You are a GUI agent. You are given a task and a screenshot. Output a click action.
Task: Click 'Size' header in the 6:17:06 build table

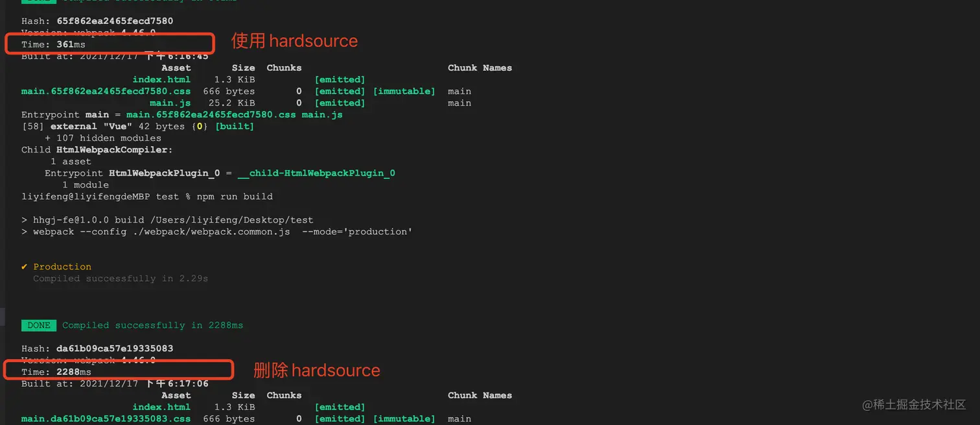(x=243, y=395)
